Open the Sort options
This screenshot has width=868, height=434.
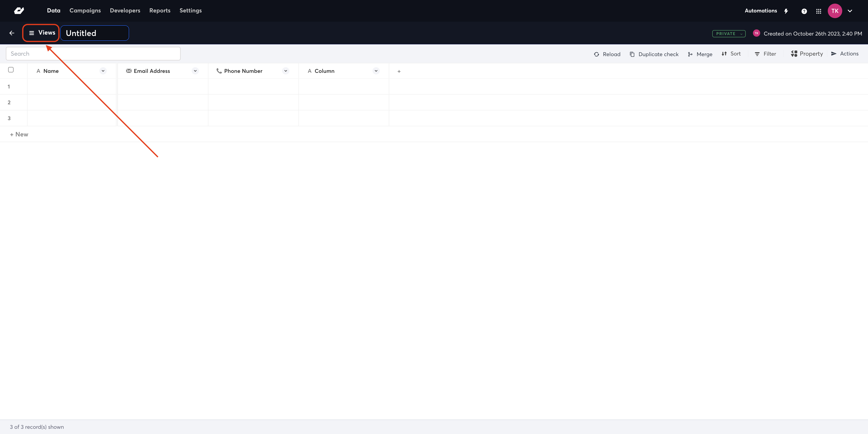(731, 54)
